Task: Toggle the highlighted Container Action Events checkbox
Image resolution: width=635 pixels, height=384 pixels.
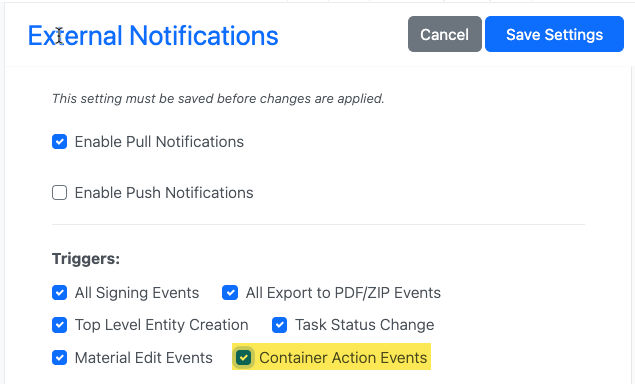Action: coord(244,358)
